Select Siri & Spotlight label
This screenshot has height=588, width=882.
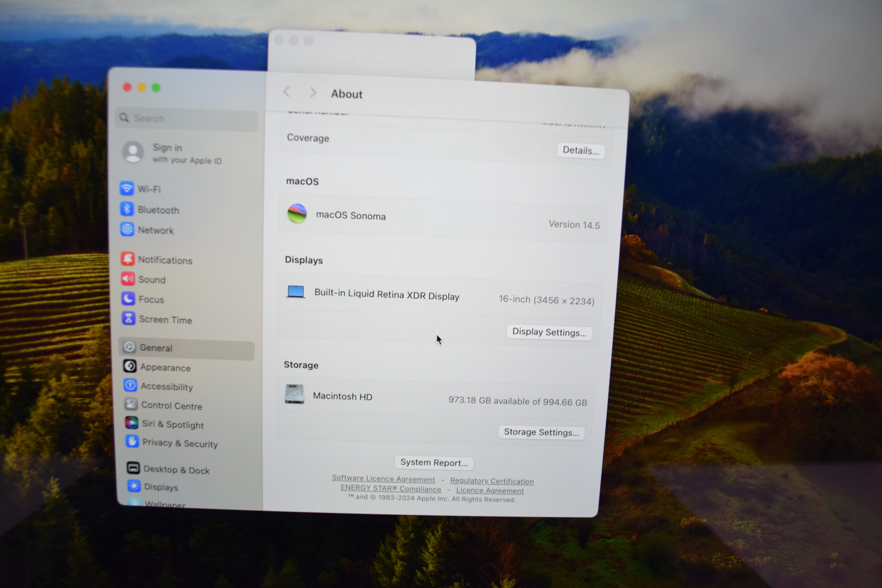click(173, 424)
